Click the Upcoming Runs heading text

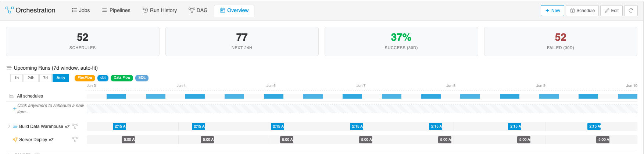56,68
